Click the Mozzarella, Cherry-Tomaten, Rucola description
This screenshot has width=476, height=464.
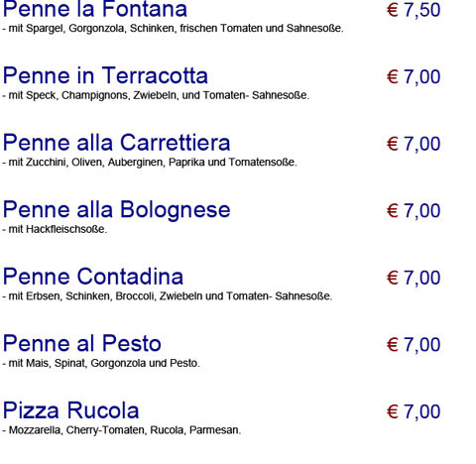point(122,430)
